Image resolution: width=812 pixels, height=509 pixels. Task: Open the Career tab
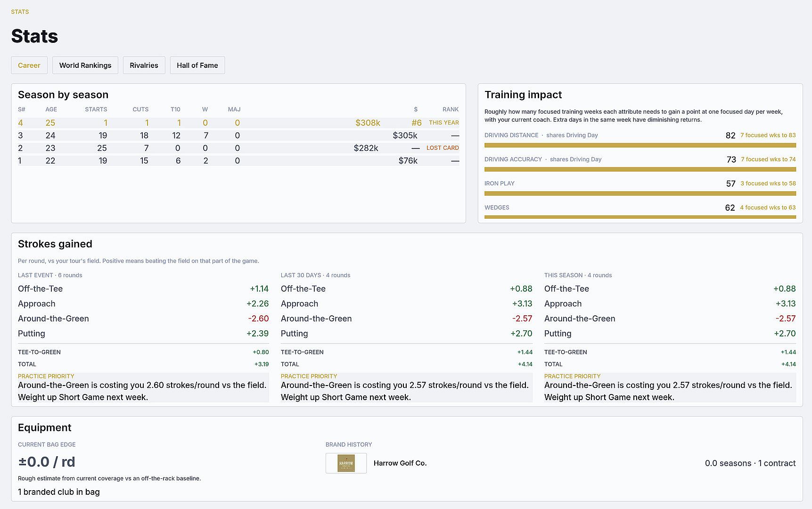pyautogui.click(x=29, y=65)
